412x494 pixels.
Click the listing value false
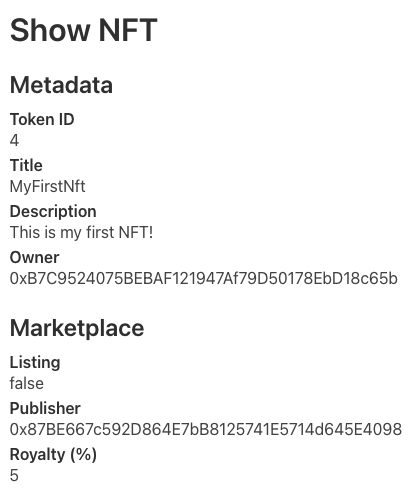click(x=27, y=383)
